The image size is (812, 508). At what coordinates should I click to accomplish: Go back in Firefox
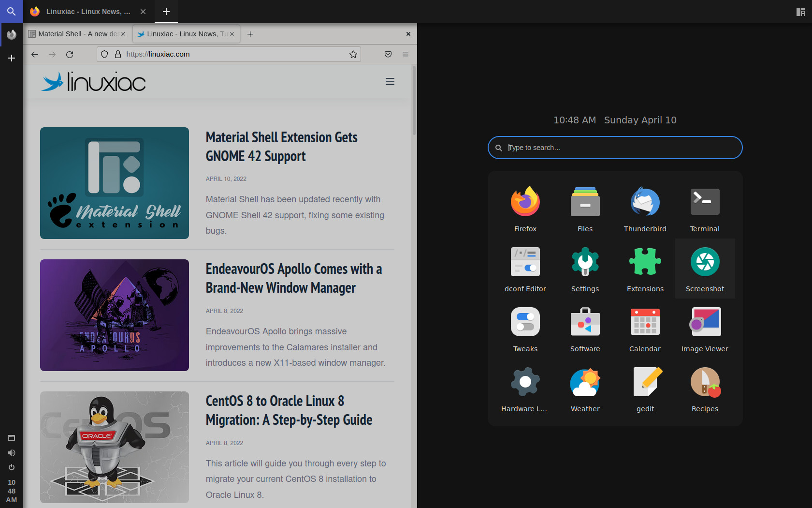[x=35, y=54]
